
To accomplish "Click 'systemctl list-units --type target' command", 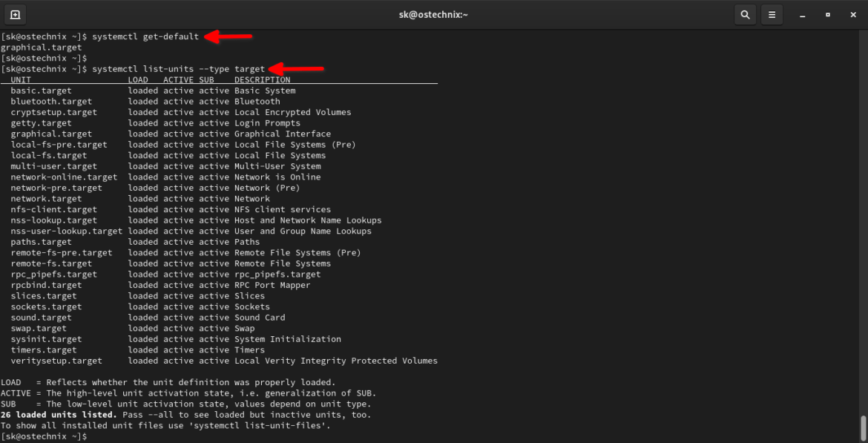I will coord(178,69).
